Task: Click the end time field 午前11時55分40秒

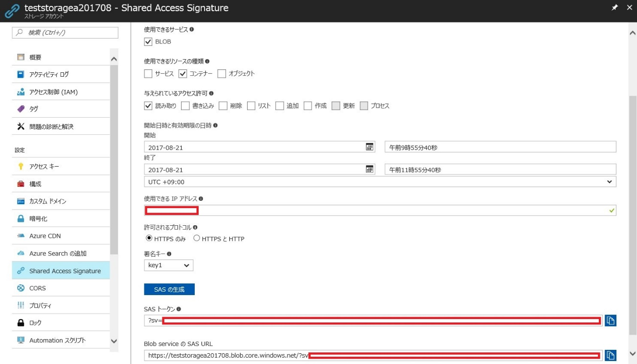Action: pos(500,170)
